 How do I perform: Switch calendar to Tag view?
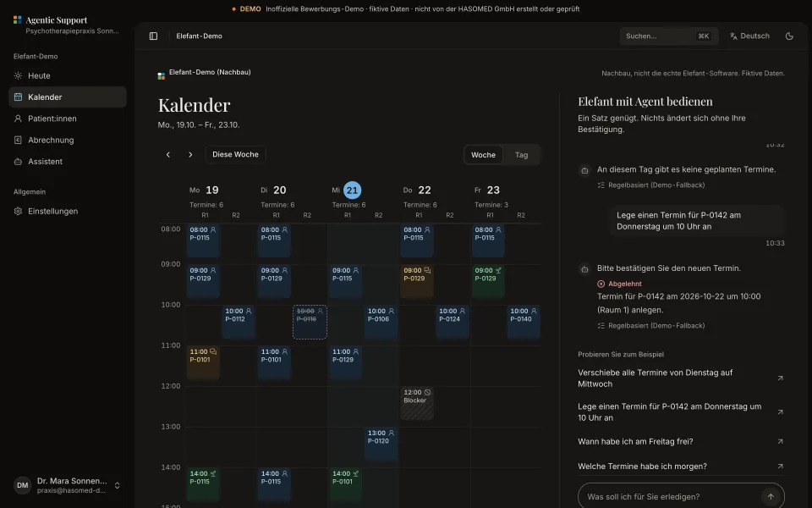[x=522, y=155]
